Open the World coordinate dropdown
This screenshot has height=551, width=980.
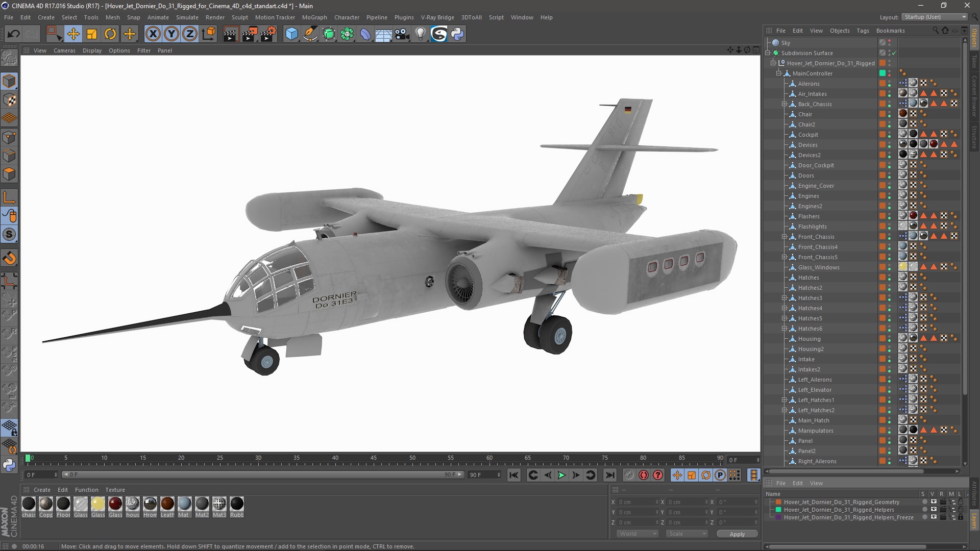[x=638, y=534]
